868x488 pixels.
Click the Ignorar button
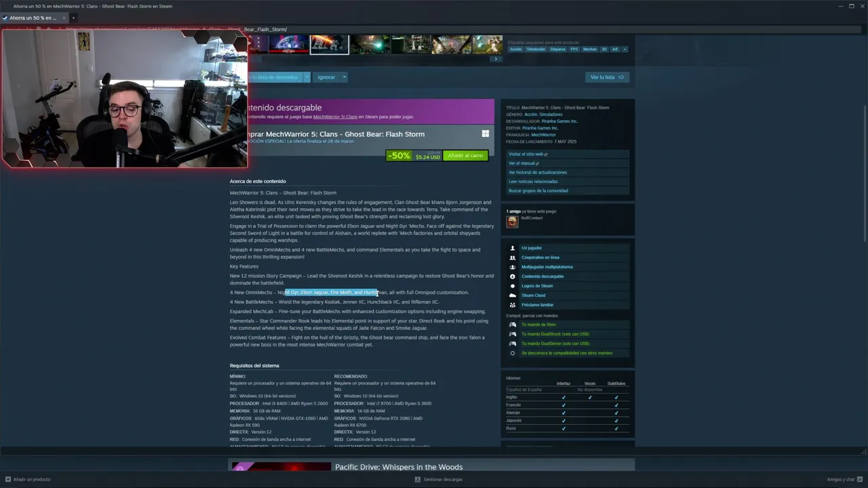click(326, 77)
